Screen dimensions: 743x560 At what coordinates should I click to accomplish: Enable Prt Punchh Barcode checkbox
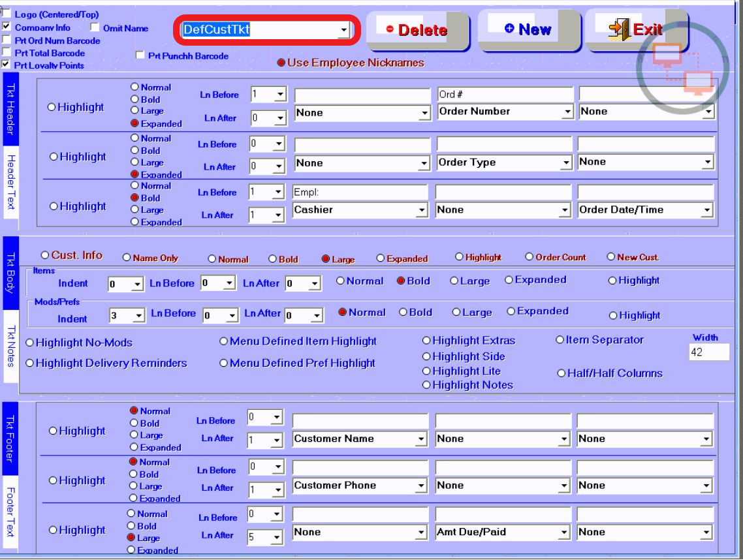pos(140,55)
